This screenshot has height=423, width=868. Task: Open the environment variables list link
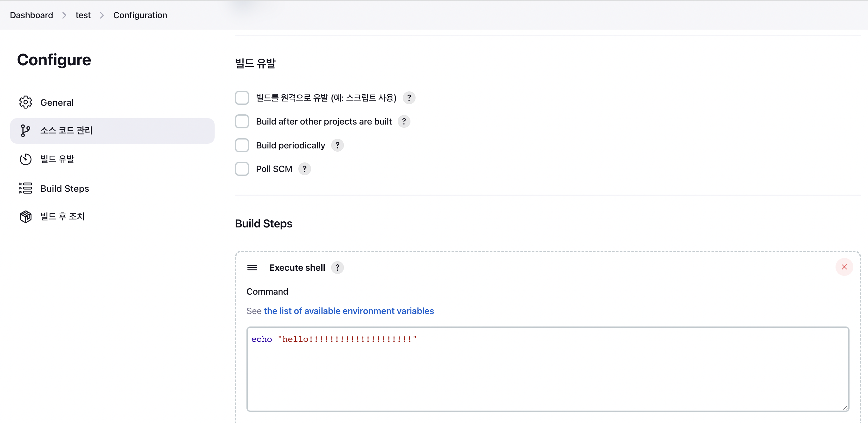click(x=349, y=311)
